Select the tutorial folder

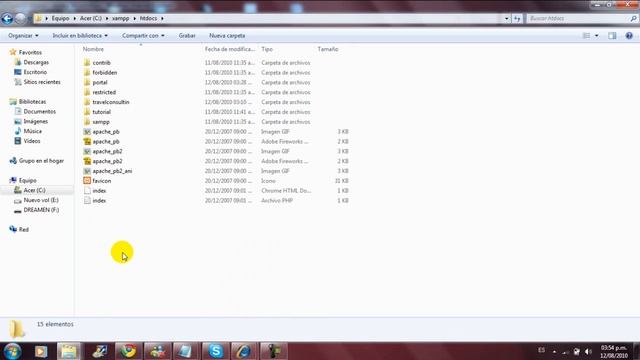click(x=101, y=112)
